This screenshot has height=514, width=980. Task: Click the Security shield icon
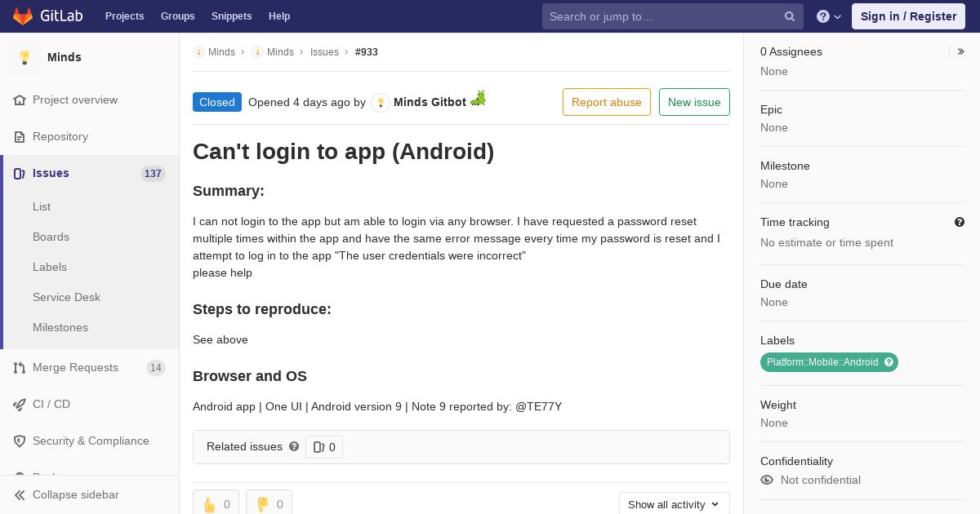(x=20, y=441)
